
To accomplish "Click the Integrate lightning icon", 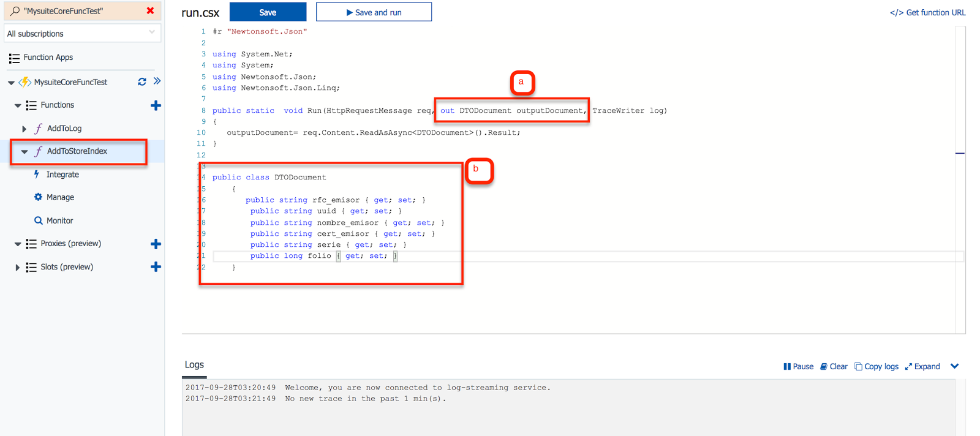I will click(x=37, y=175).
